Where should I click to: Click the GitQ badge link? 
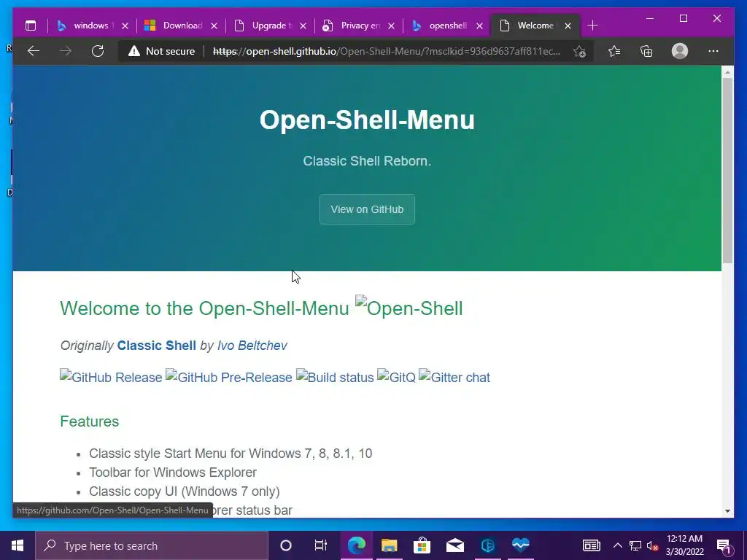tap(396, 377)
